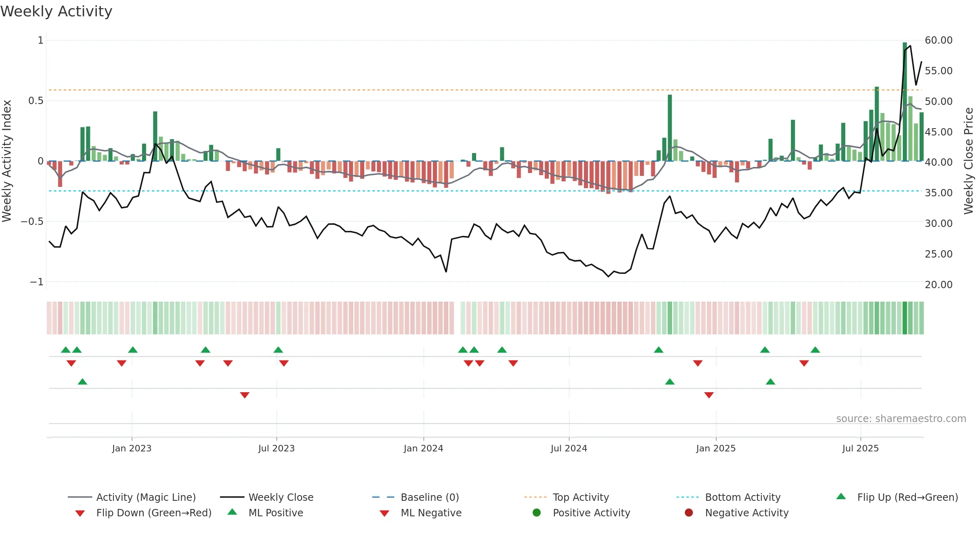Click the earliest ML Positive triangle in late 2022
Viewport: 980px width, 551px height.
click(x=82, y=382)
